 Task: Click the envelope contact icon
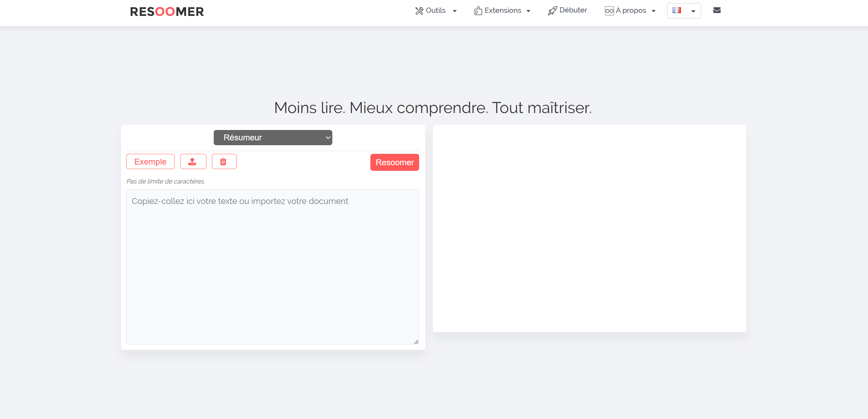[717, 10]
